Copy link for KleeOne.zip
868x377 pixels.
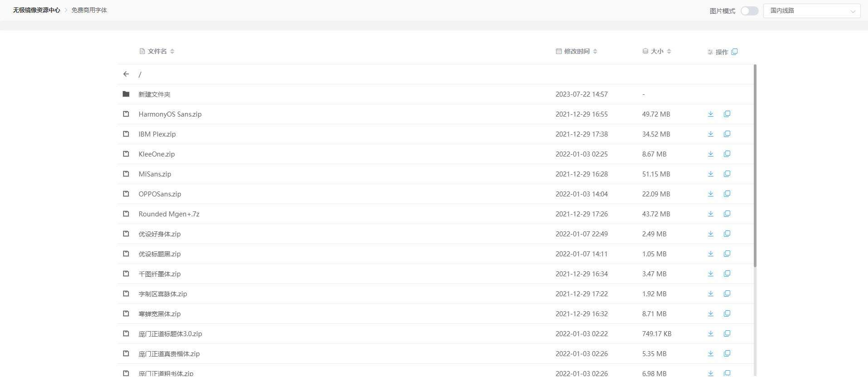pos(727,154)
